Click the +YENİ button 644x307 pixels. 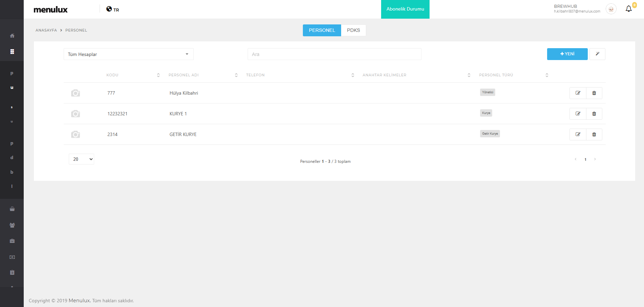click(567, 54)
